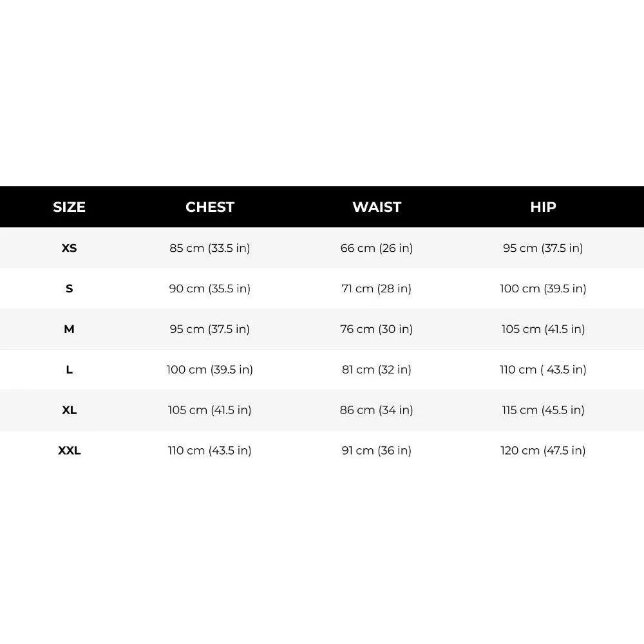Choose the M size row label
Image resolution: width=644 pixels, height=644 pixels.
click(69, 329)
